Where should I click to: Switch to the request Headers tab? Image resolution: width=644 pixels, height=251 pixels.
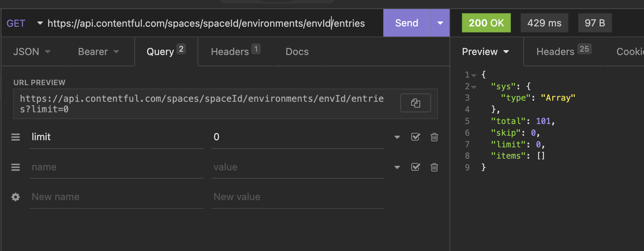235,52
